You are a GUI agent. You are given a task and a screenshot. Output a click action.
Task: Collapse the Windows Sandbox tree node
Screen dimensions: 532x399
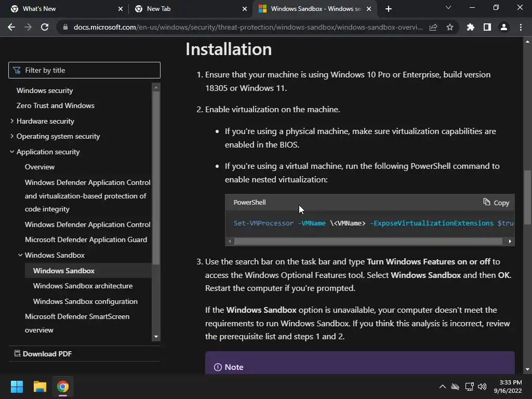[20, 255]
